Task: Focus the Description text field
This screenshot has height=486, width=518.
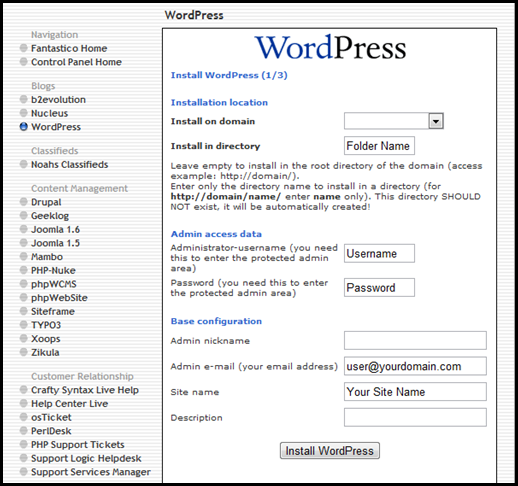Action: pos(415,417)
